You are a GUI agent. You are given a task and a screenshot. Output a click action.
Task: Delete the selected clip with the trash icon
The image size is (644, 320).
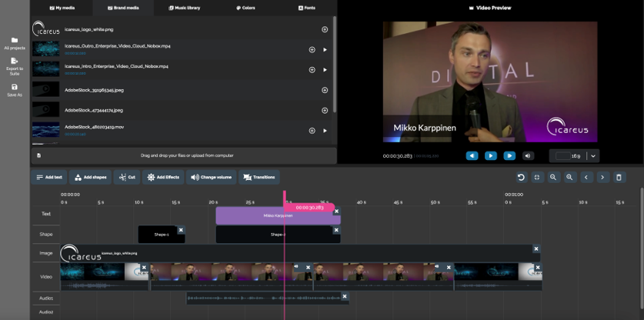619,177
